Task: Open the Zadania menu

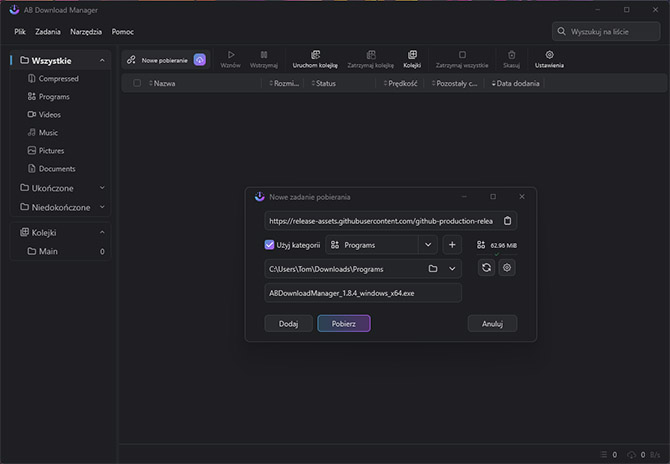Action: coord(48,32)
